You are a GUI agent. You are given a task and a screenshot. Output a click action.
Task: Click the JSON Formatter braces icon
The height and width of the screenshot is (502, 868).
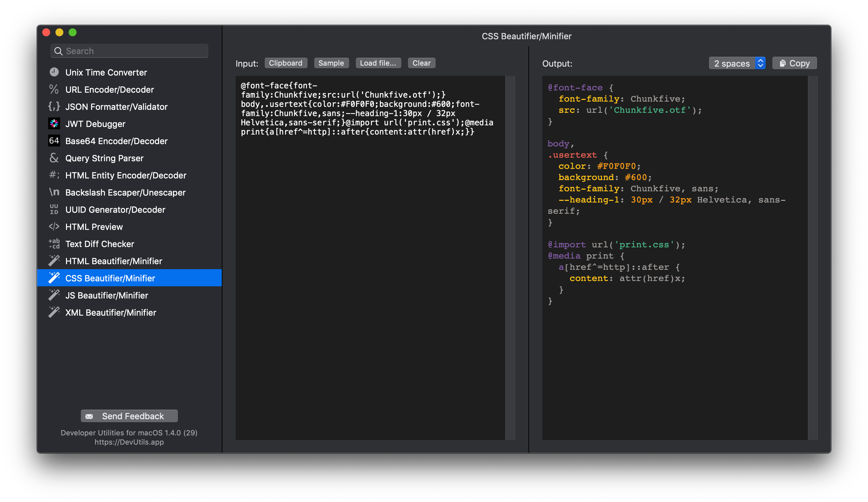pyautogui.click(x=54, y=107)
